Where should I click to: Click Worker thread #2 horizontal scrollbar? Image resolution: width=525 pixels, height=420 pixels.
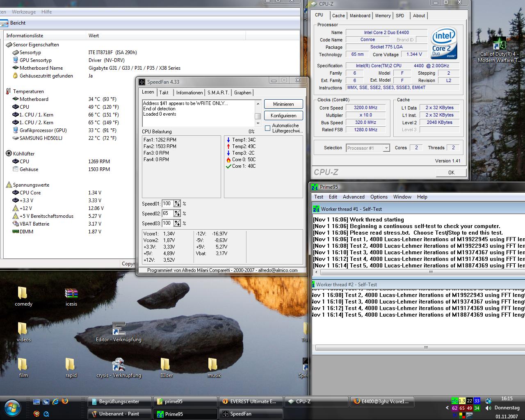click(x=418, y=347)
